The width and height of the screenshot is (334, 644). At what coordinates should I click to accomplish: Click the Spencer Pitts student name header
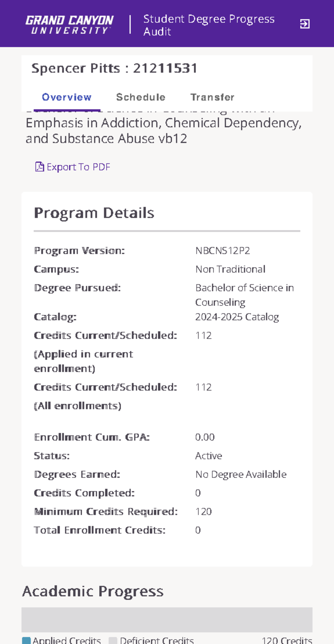[x=114, y=68]
